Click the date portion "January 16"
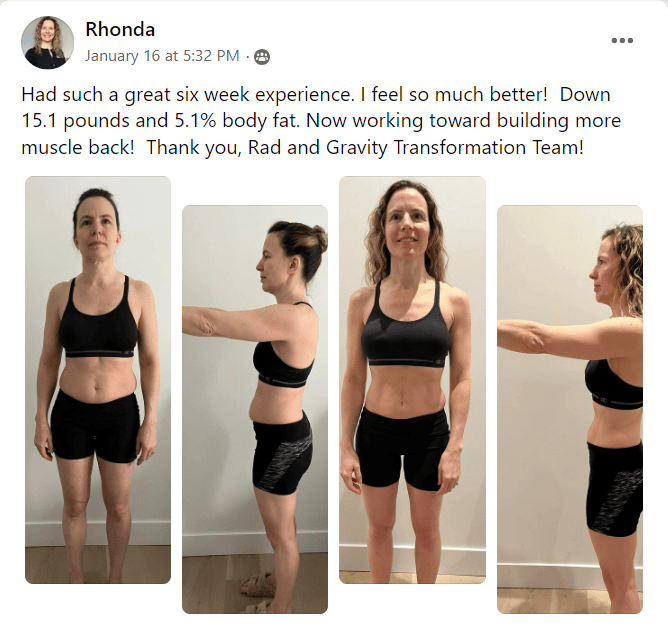668x630 pixels. pos(122,56)
